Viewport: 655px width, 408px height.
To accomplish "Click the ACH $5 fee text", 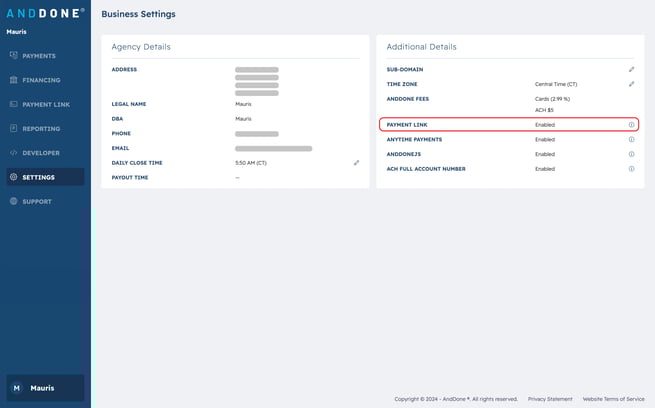I will click(544, 110).
